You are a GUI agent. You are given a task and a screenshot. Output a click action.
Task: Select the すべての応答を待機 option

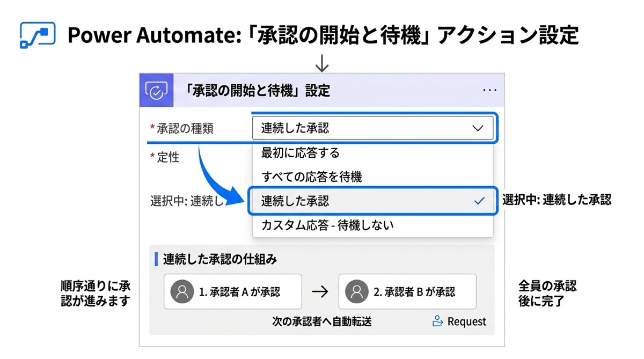pos(312,177)
